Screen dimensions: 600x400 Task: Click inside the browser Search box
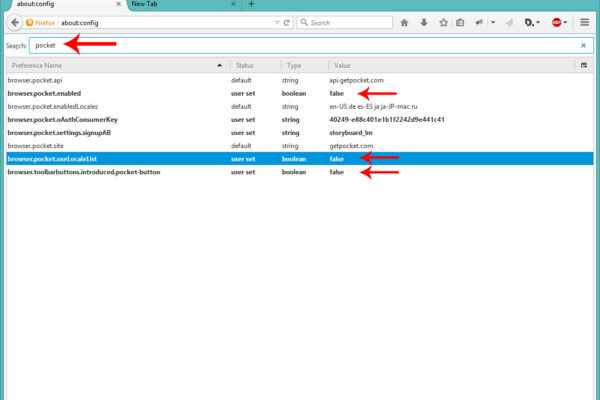tap(345, 23)
